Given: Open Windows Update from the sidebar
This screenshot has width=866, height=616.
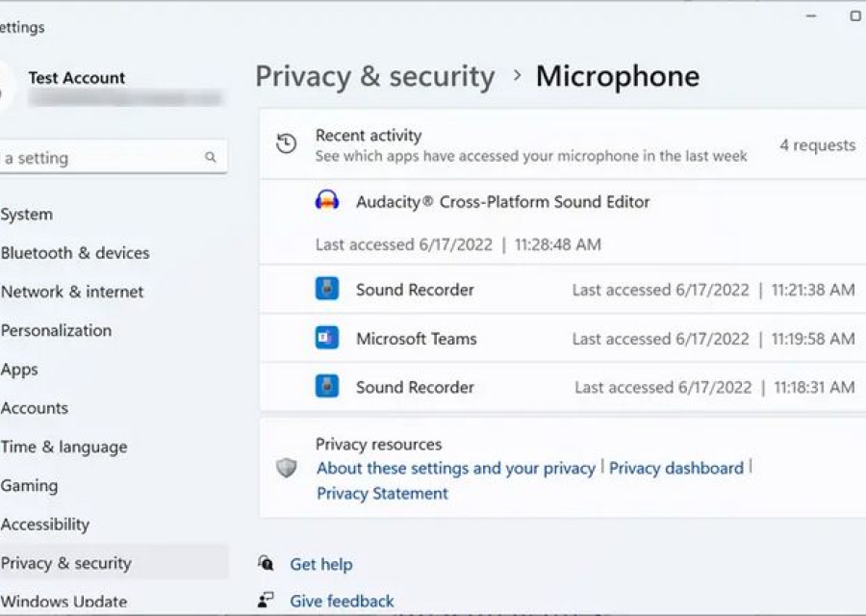Looking at the screenshot, I should 65,601.
